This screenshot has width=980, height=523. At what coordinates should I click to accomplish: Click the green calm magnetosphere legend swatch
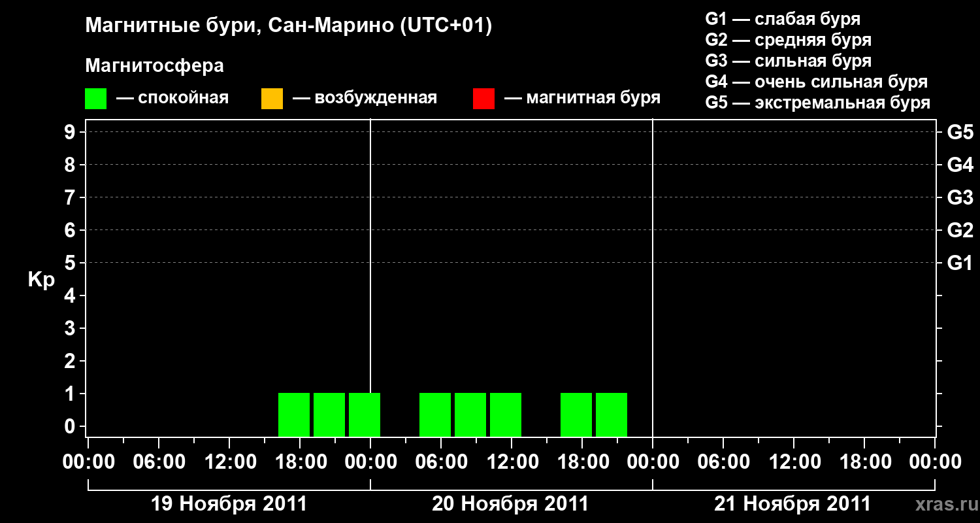95,98
